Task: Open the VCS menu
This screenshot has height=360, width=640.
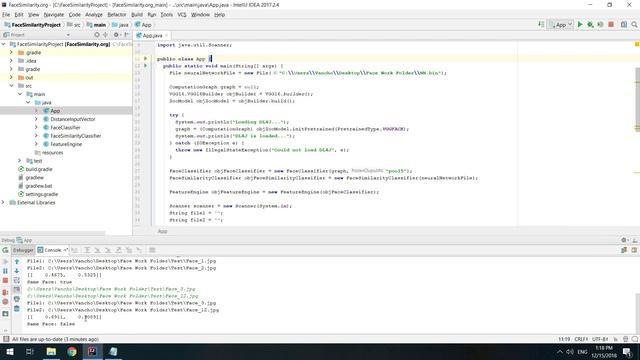Action: coord(182,15)
